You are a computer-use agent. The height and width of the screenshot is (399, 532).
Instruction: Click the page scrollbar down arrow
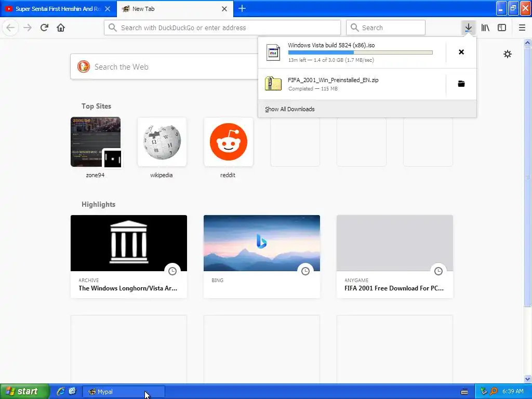[527, 379]
